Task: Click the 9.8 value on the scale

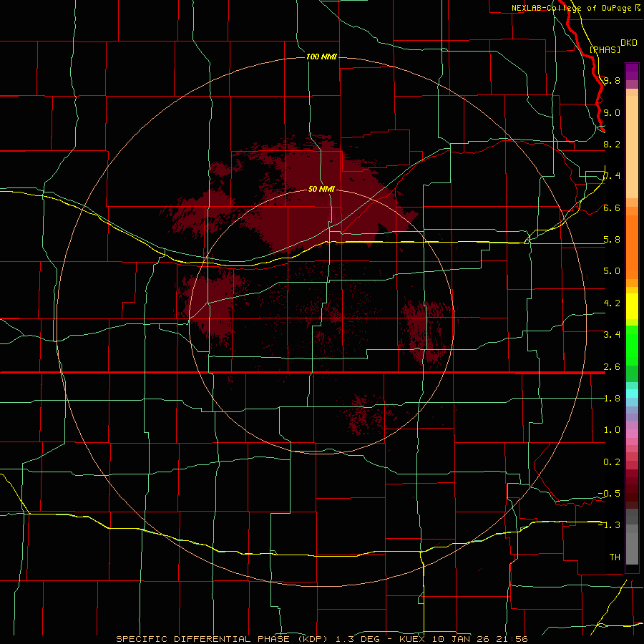Action: coord(612,80)
